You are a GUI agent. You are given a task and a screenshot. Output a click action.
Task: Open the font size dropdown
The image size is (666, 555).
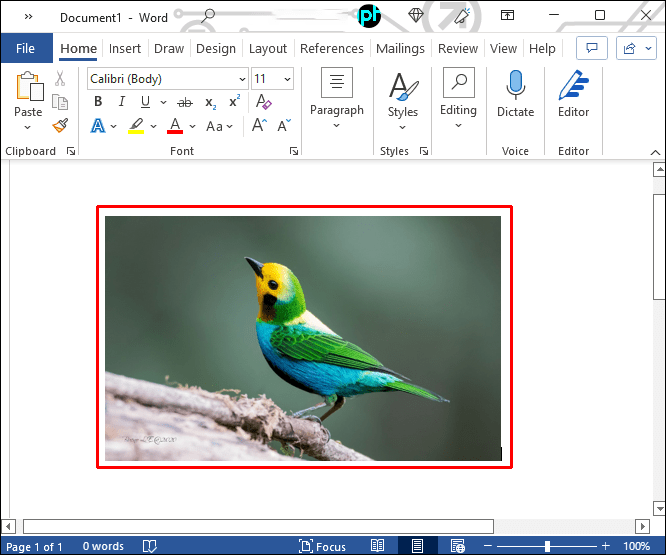tap(288, 79)
